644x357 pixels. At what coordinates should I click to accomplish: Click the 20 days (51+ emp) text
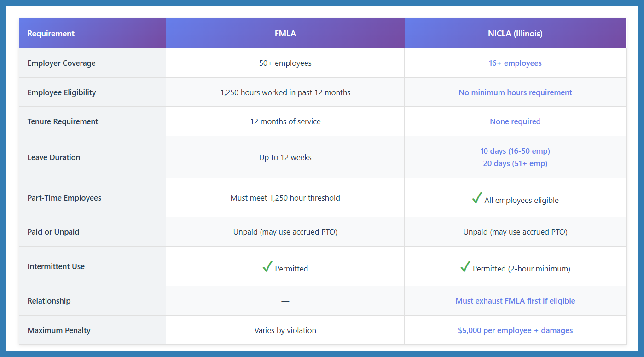(515, 163)
